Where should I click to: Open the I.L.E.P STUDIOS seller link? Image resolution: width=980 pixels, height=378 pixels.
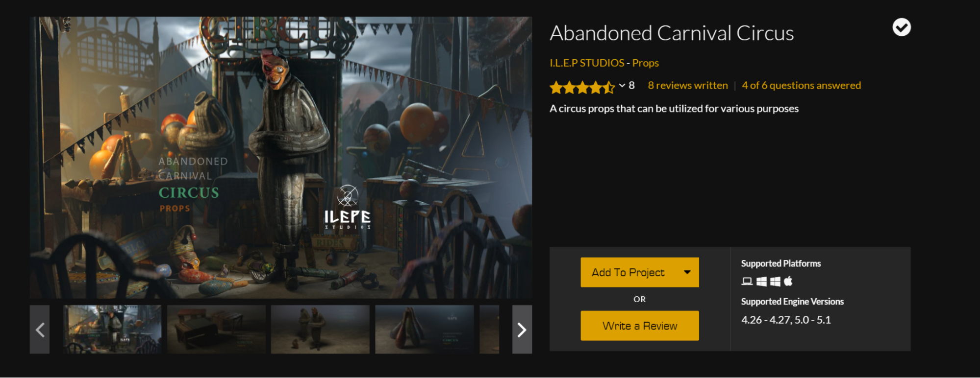[x=587, y=63]
